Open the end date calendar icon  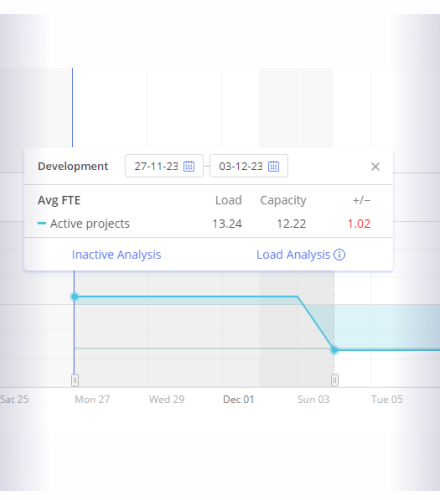point(274,166)
